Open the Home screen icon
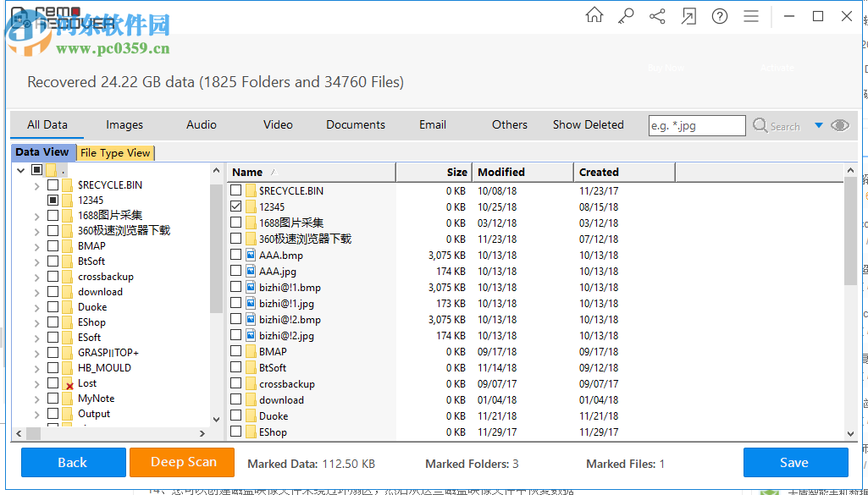 (x=594, y=15)
